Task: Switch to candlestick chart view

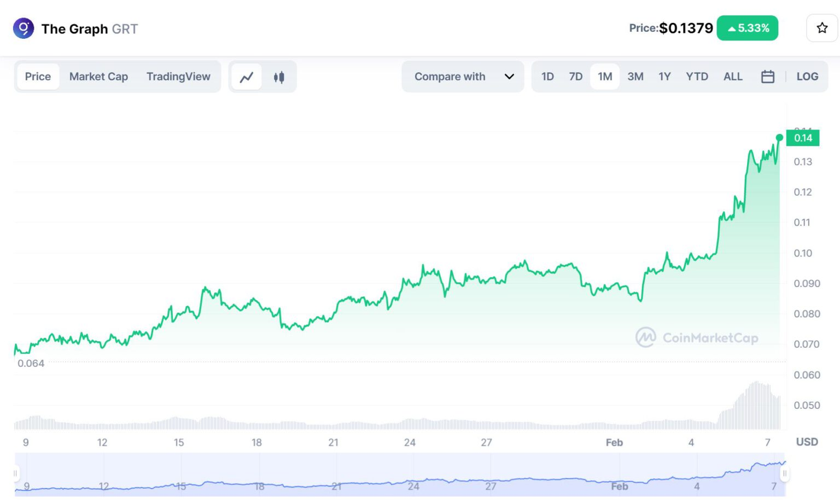Action: (x=279, y=77)
